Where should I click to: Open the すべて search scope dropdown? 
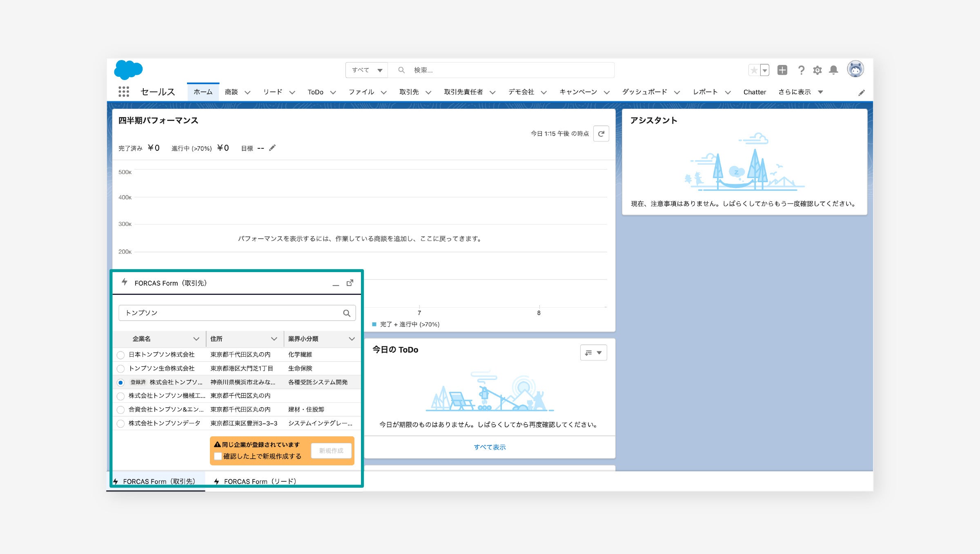(366, 70)
